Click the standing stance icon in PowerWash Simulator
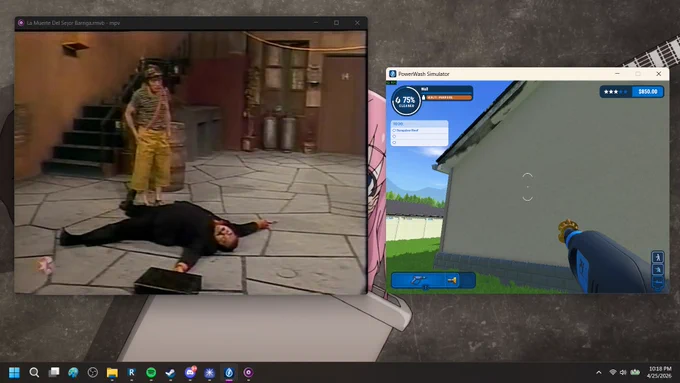Viewport: 680px width, 383px height. [x=657, y=257]
